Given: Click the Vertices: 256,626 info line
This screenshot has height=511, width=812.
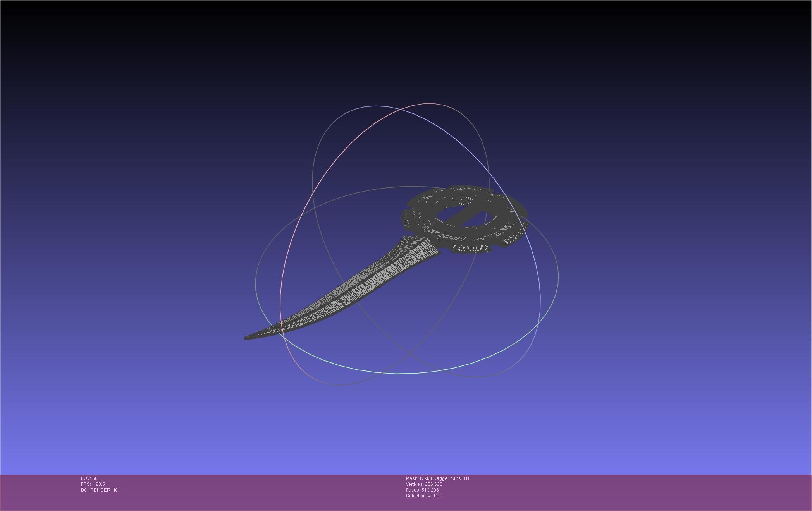Looking at the screenshot, I should click(x=424, y=484).
